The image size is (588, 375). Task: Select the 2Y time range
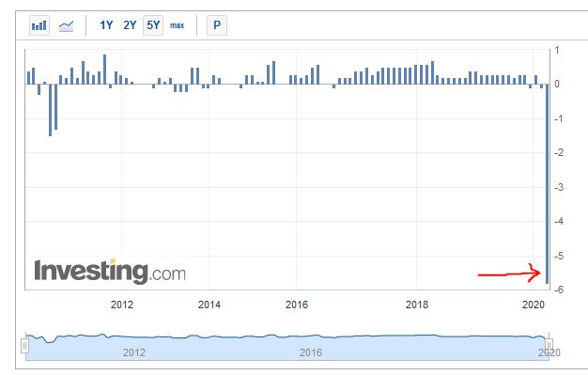pos(130,25)
